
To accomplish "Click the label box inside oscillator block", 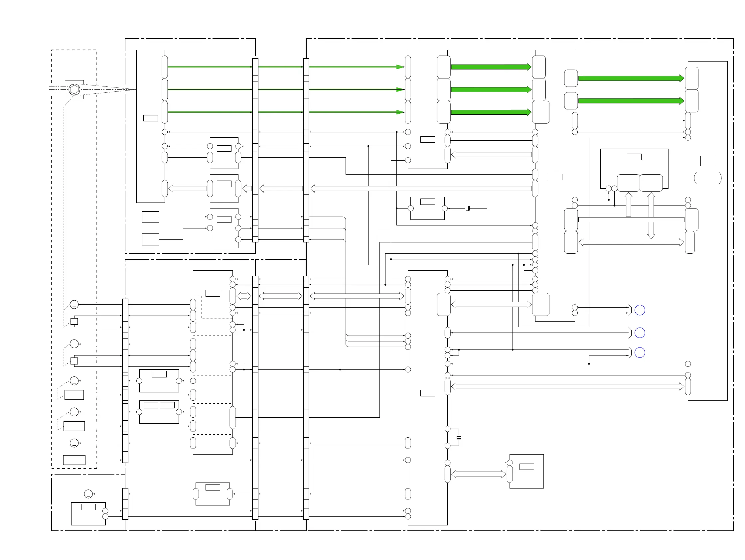I will pyautogui.click(x=427, y=202).
